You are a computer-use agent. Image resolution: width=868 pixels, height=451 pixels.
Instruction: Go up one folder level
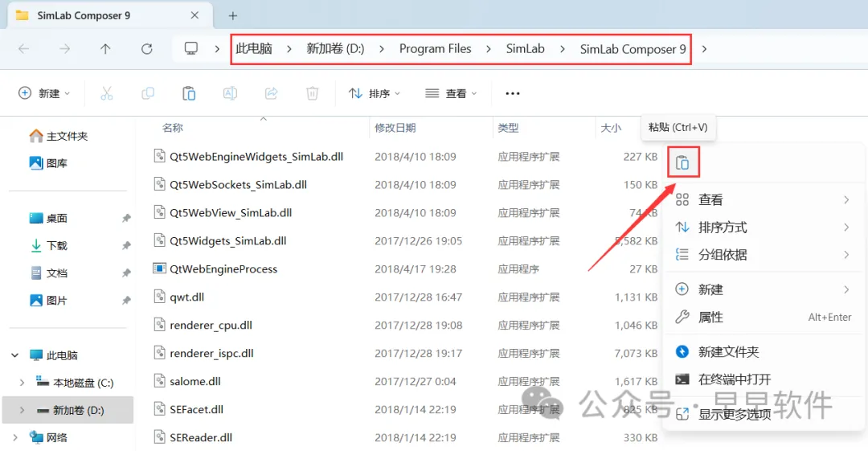tap(105, 49)
